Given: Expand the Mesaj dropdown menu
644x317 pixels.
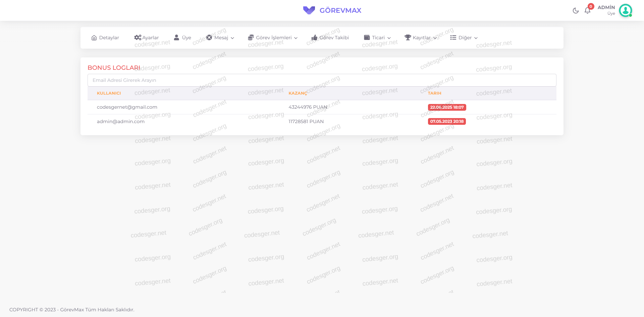Looking at the screenshot, I should pyautogui.click(x=221, y=38).
